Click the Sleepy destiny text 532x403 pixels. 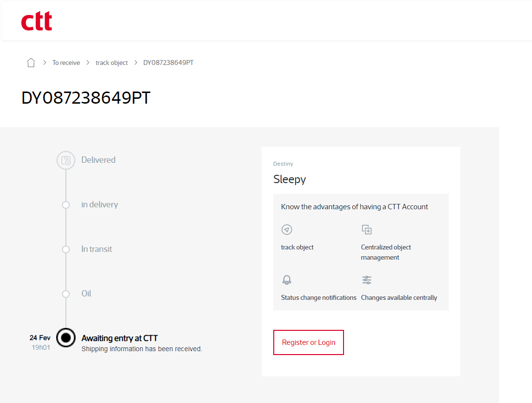tap(289, 179)
